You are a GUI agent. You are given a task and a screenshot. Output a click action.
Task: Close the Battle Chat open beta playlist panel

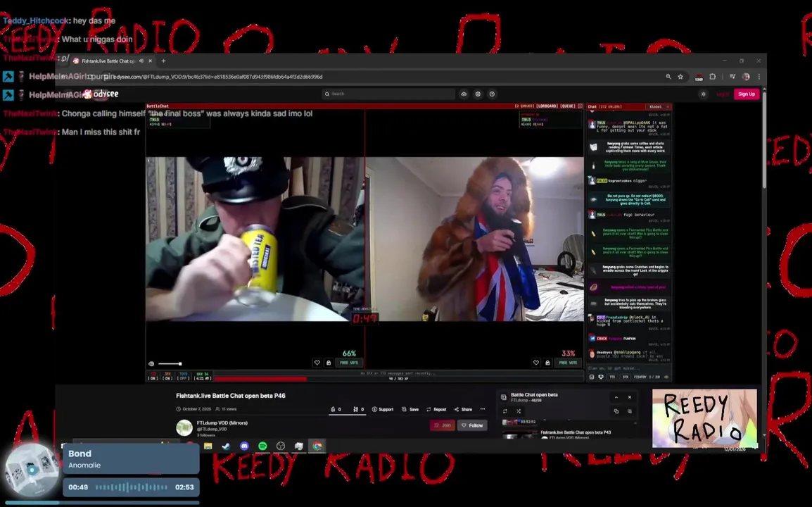(x=630, y=398)
